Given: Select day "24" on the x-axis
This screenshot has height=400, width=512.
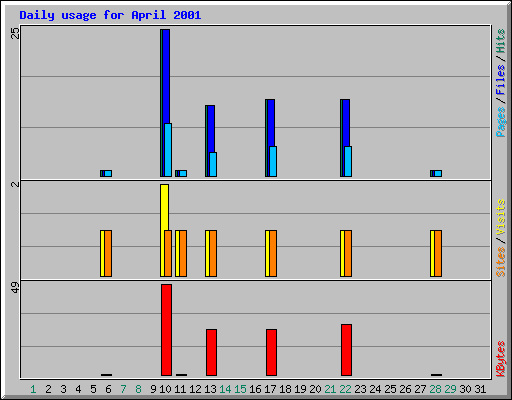Looking at the screenshot, I should [375, 389].
